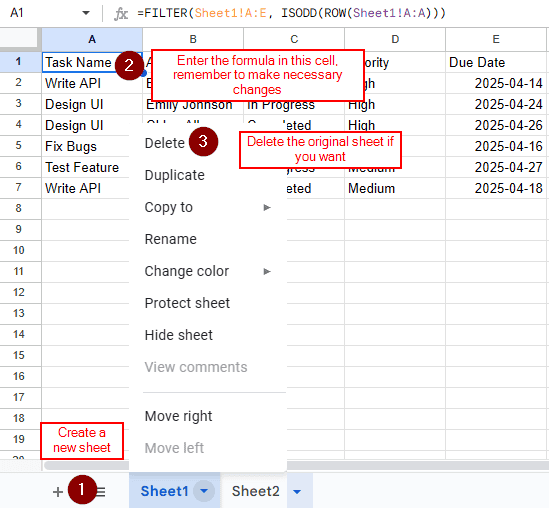Select the 2025-04-27 date cell
This screenshot has height=508, width=549.
tap(496, 167)
